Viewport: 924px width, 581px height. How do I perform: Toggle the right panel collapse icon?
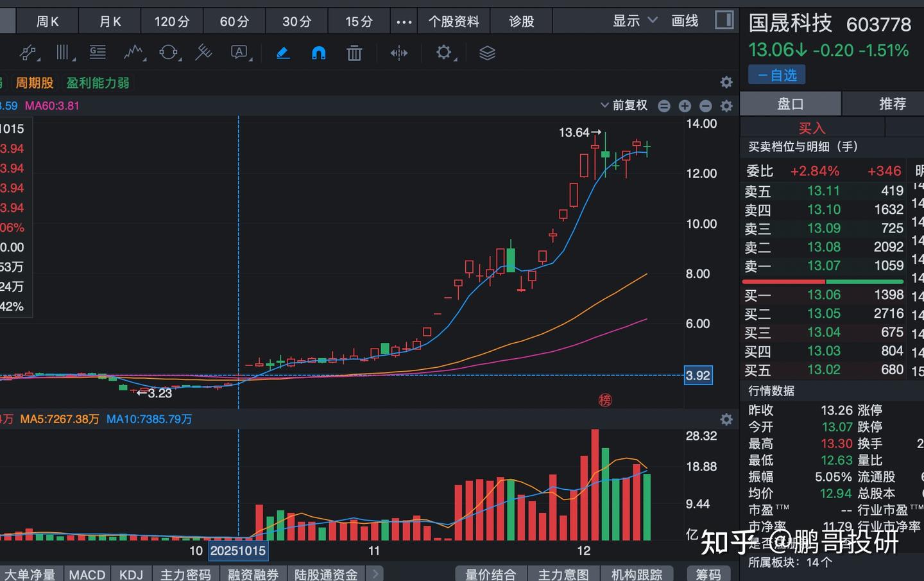click(x=724, y=20)
